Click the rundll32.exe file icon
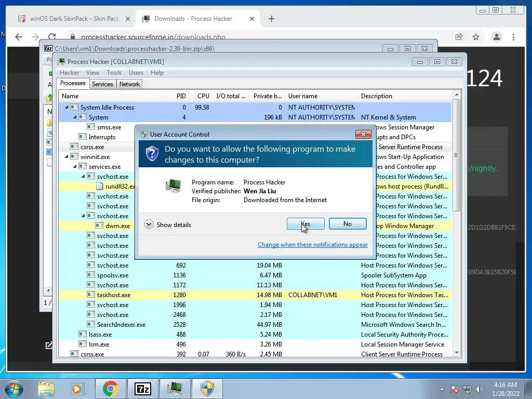Screen dimensions: 532x399 tap(99, 187)
